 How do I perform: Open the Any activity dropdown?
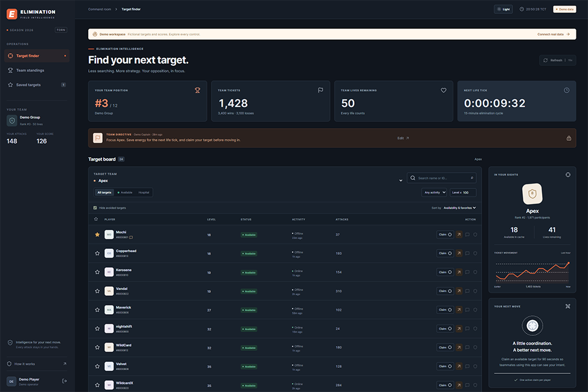pyautogui.click(x=434, y=193)
